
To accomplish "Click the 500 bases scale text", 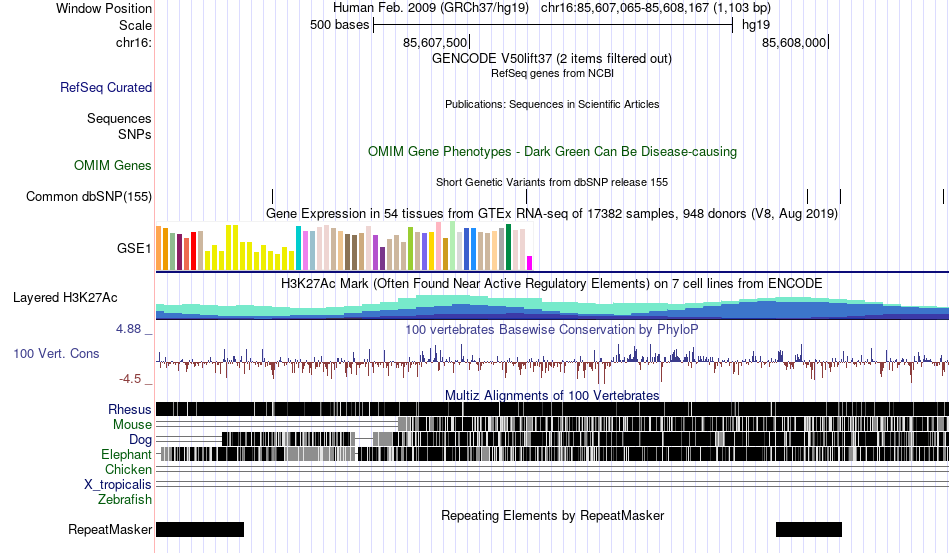I will 339,25.
